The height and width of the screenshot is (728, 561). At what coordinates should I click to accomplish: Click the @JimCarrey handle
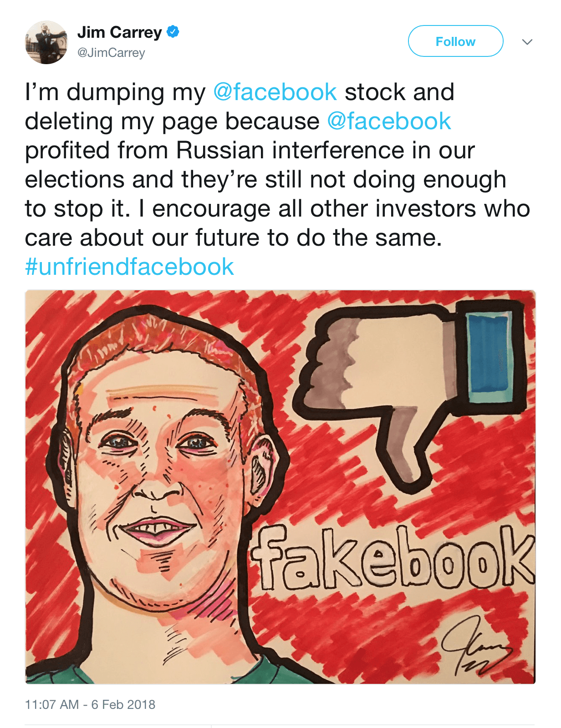coord(111,53)
